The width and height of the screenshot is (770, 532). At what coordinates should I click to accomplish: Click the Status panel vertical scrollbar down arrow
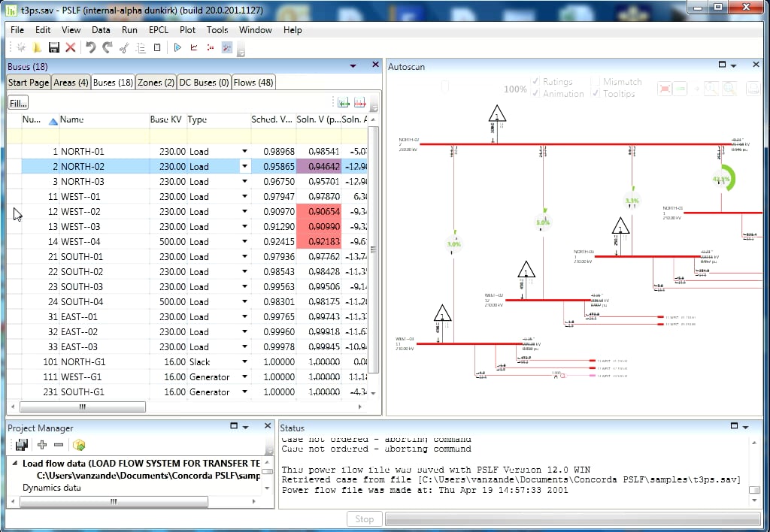point(754,501)
